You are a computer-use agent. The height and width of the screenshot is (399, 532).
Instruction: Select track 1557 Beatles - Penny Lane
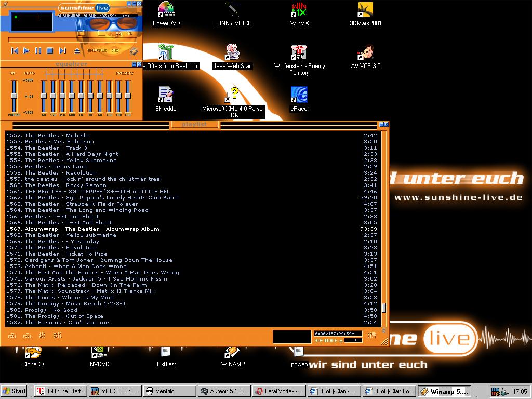[192, 167]
